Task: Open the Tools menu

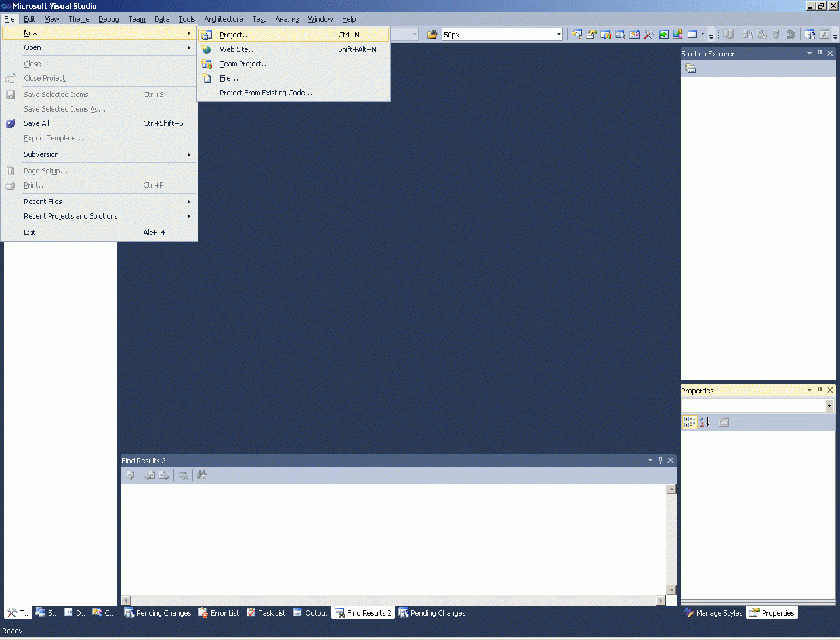Action: [x=187, y=19]
